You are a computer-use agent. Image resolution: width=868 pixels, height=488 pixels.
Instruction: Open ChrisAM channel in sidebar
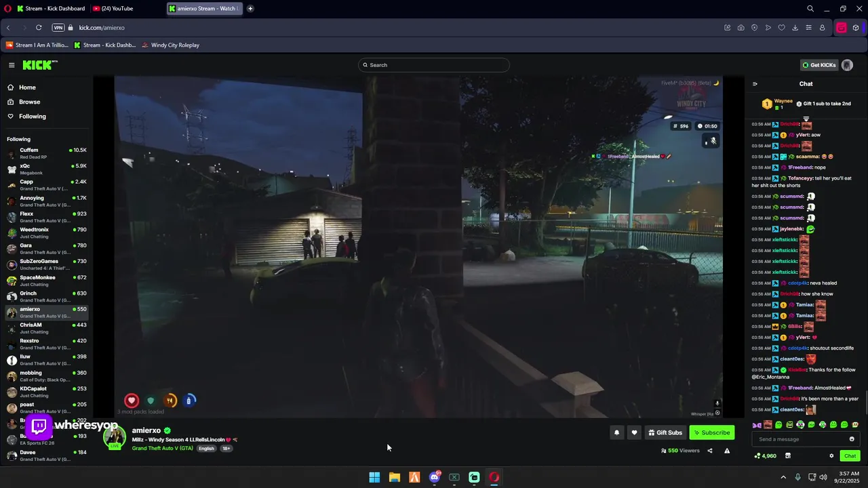(x=46, y=328)
